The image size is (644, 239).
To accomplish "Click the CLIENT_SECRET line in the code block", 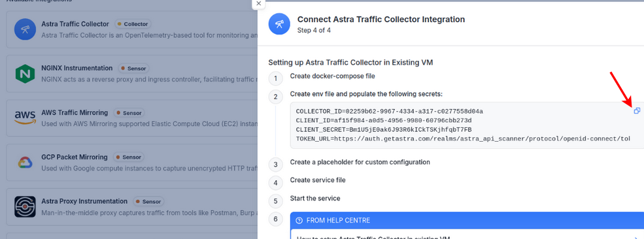I will click(384, 129).
